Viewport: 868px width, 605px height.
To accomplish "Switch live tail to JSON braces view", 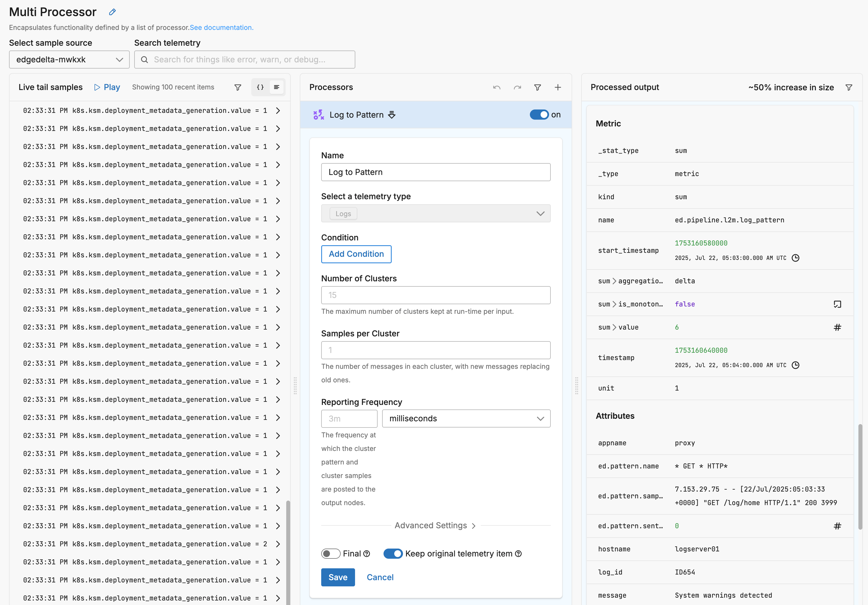I will [261, 87].
